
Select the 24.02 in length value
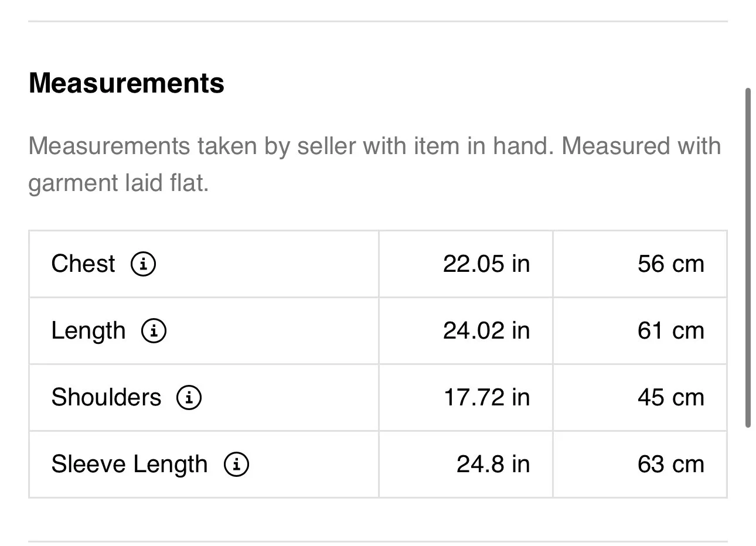coord(486,331)
